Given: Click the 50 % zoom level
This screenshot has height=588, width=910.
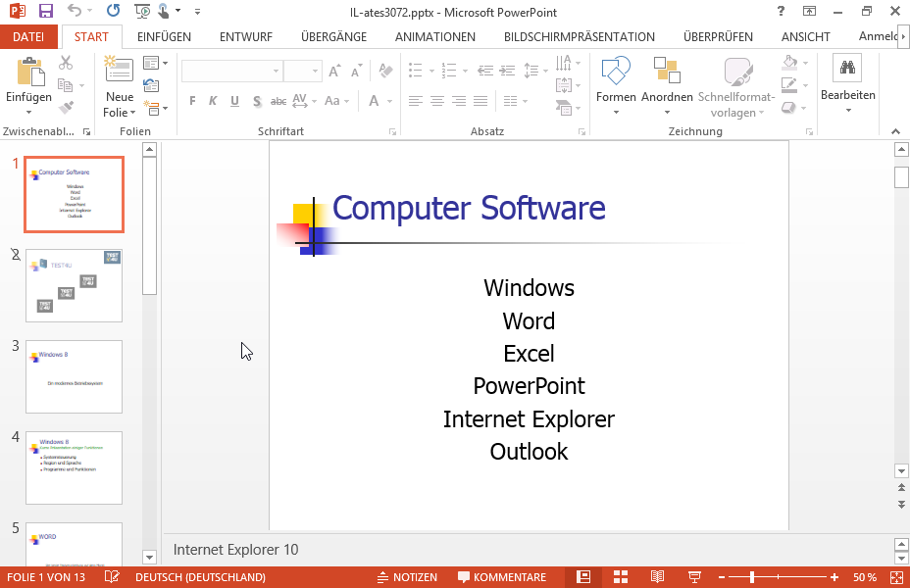Looking at the screenshot, I should 865,577.
